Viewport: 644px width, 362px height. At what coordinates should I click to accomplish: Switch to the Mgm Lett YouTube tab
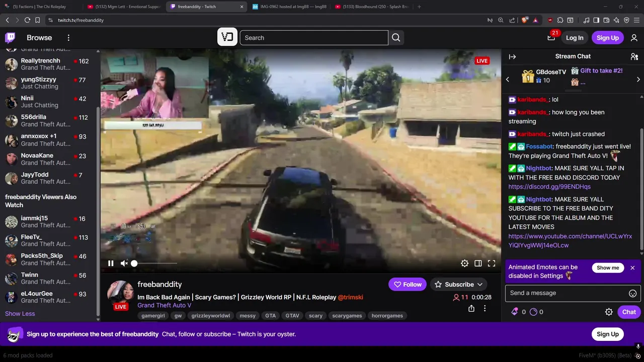tap(123, 7)
